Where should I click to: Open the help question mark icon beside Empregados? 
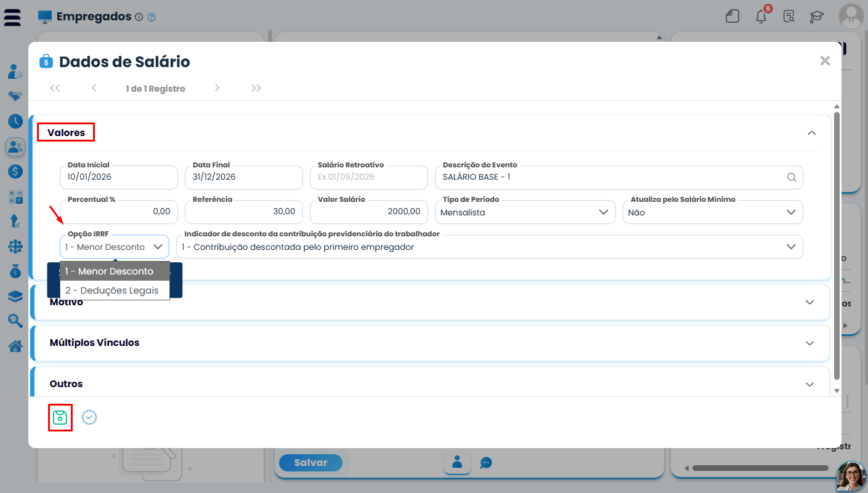click(152, 17)
